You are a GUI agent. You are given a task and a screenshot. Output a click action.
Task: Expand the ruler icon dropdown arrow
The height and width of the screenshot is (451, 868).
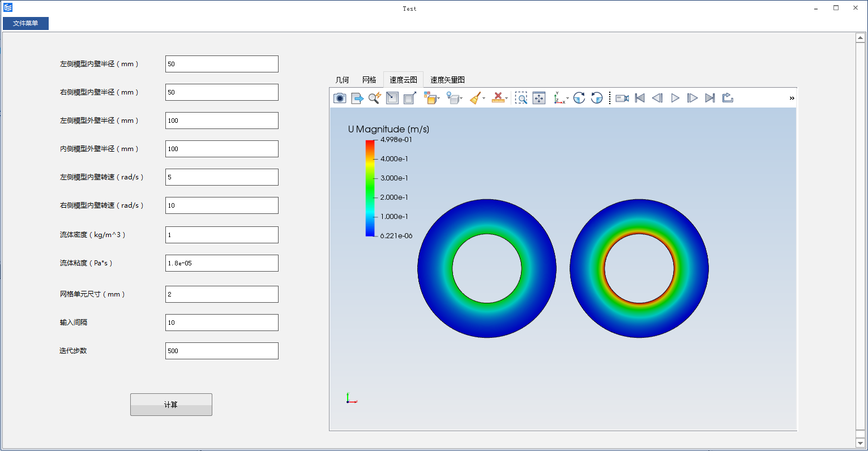pyautogui.click(x=507, y=98)
